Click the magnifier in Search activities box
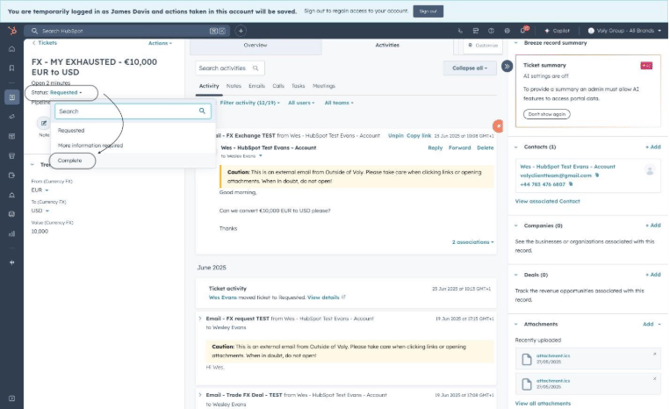Viewport: 670px width, 409px height. 256,68
